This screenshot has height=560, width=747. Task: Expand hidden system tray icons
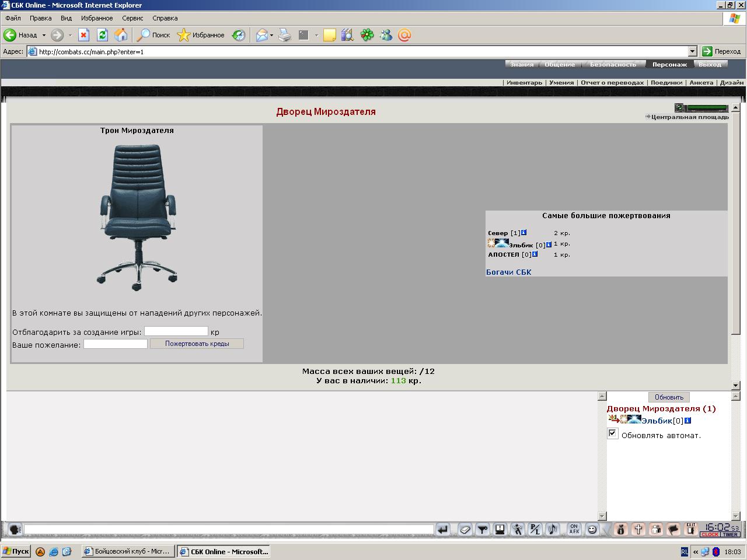696,551
